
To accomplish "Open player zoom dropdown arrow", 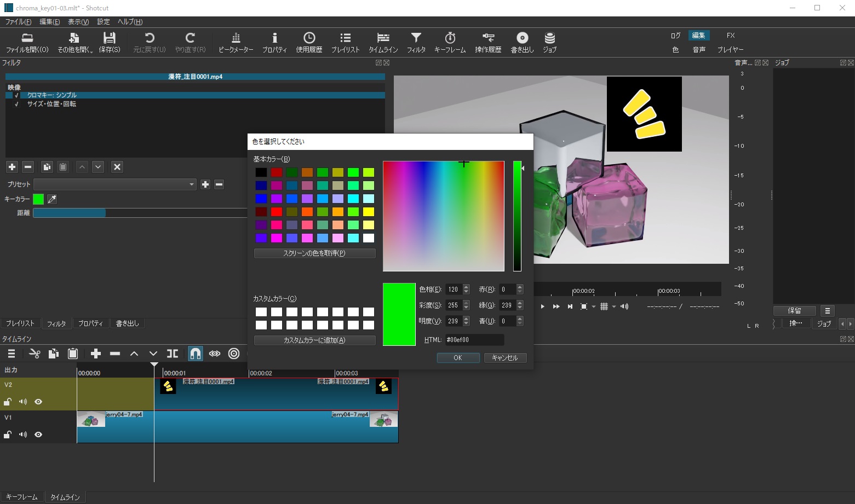I will 594,306.
